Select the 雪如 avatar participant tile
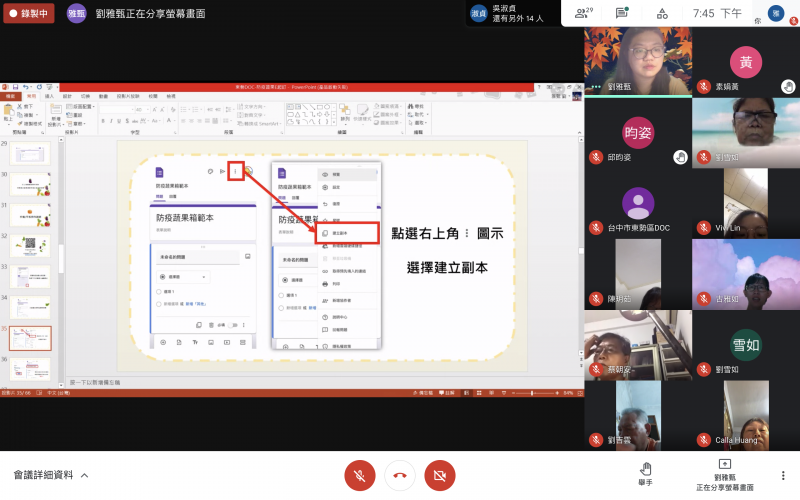The height and width of the screenshot is (500, 800). pos(746,345)
